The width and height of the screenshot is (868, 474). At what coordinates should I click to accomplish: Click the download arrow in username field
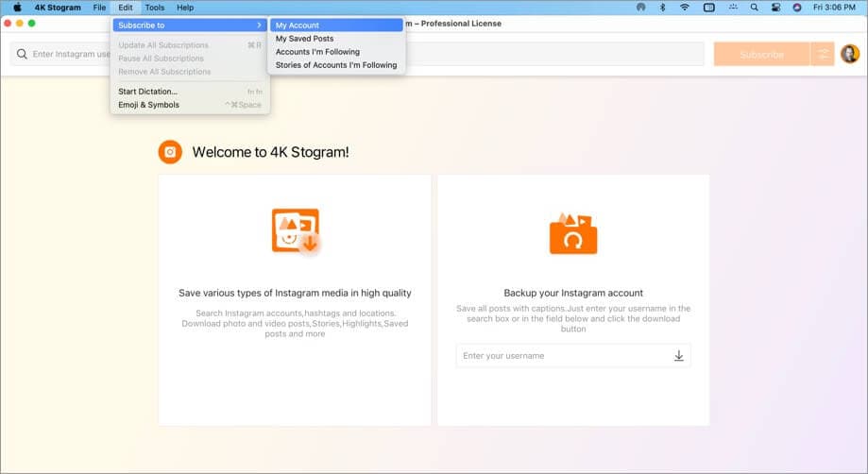click(x=679, y=356)
